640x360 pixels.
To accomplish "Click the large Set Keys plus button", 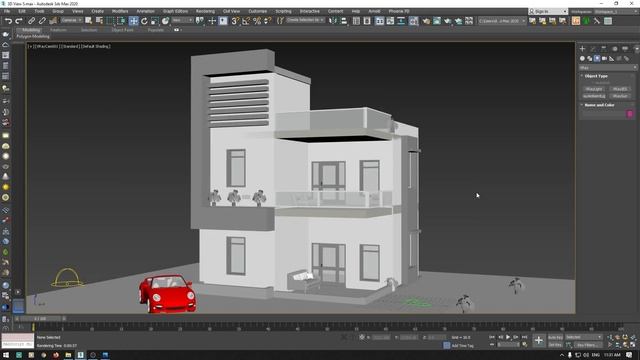I will pyautogui.click(x=539, y=340).
